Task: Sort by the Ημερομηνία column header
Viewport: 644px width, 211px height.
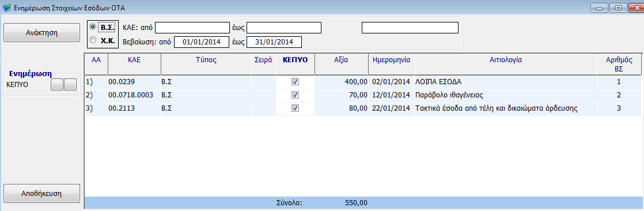Action: (391, 64)
